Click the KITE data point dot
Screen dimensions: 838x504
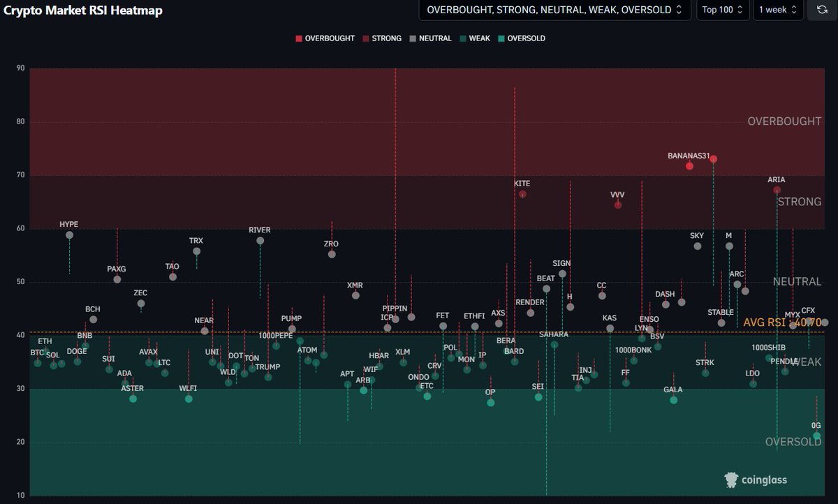[x=522, y=194]
